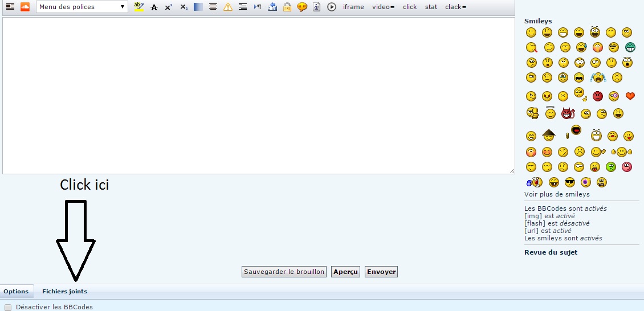
Task: Apply strikethrough text formatting
Action: tap(154, 7)
